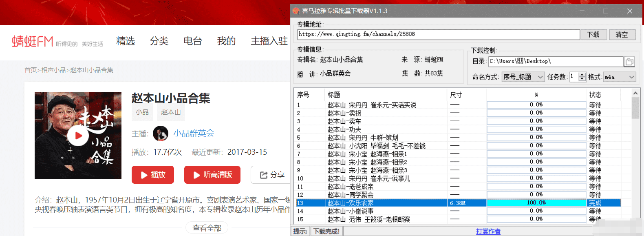Click the 清空 button
This screenshot has width=644, height=236.
tap(622, 35)
